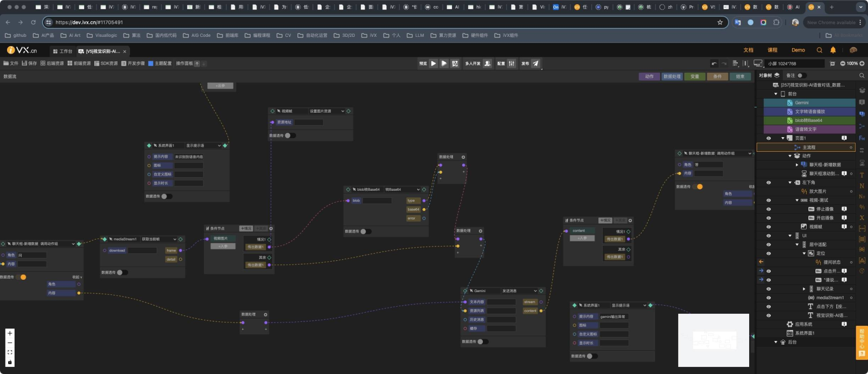Open the 文件 menu
The height and width of the screenshot is (374, 868).
(11, 63)
